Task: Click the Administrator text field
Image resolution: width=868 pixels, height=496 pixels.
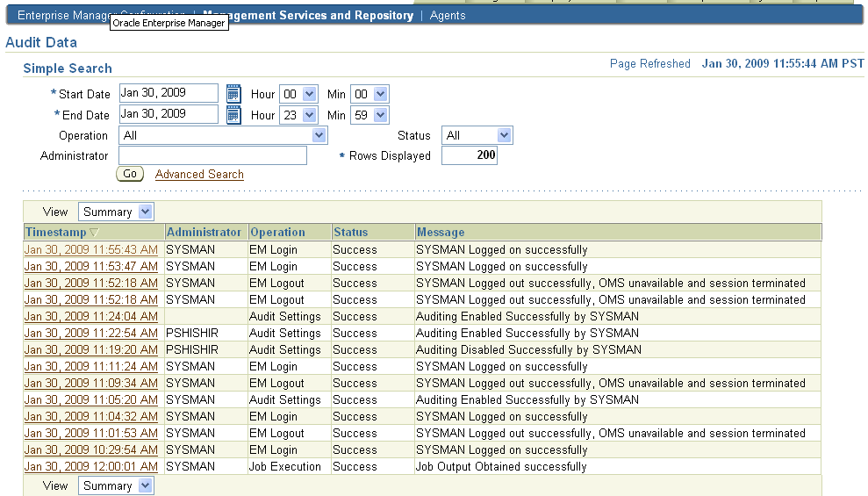Action: [x=212, y=155]
